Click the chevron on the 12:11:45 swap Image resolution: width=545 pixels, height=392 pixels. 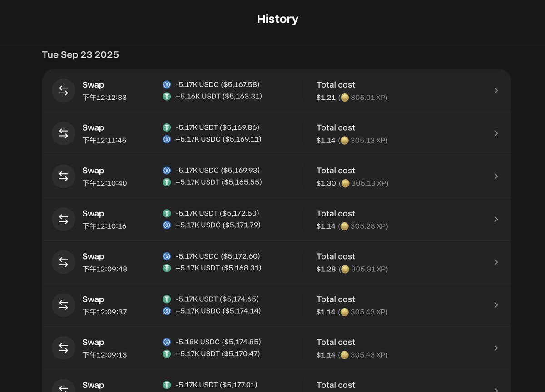[x=496, y=133]
